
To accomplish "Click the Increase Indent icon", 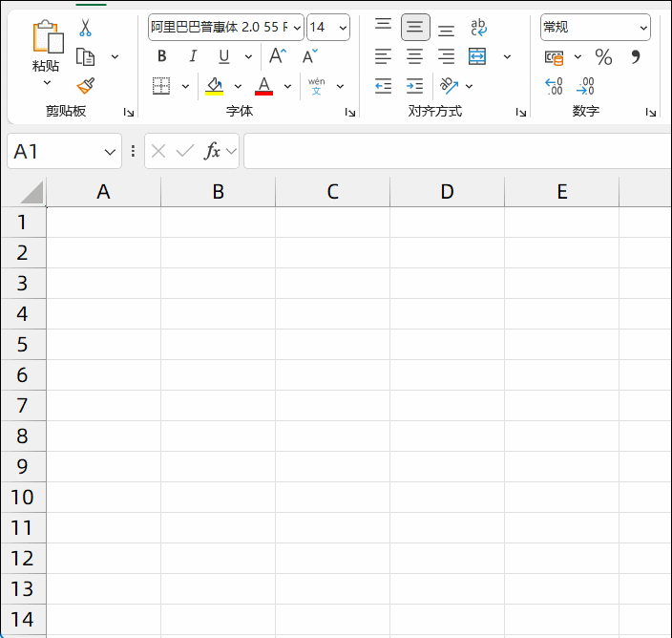I will (414, 86).
